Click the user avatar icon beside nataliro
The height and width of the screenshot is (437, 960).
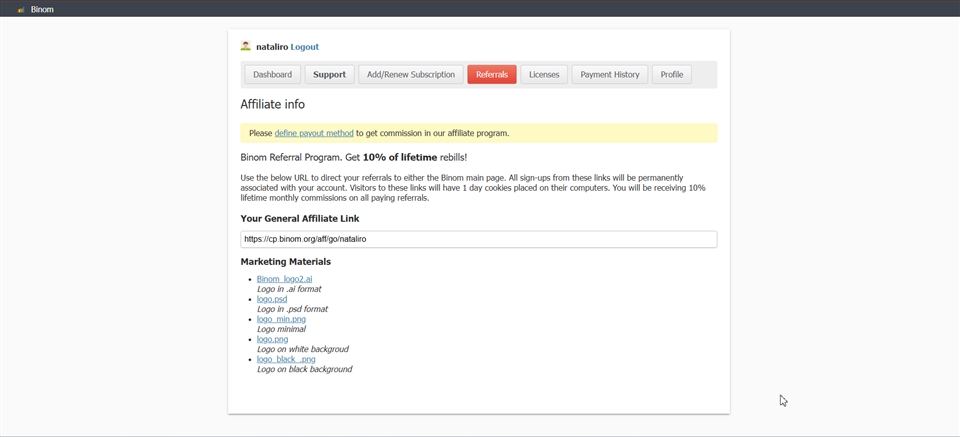click(246, 46)
